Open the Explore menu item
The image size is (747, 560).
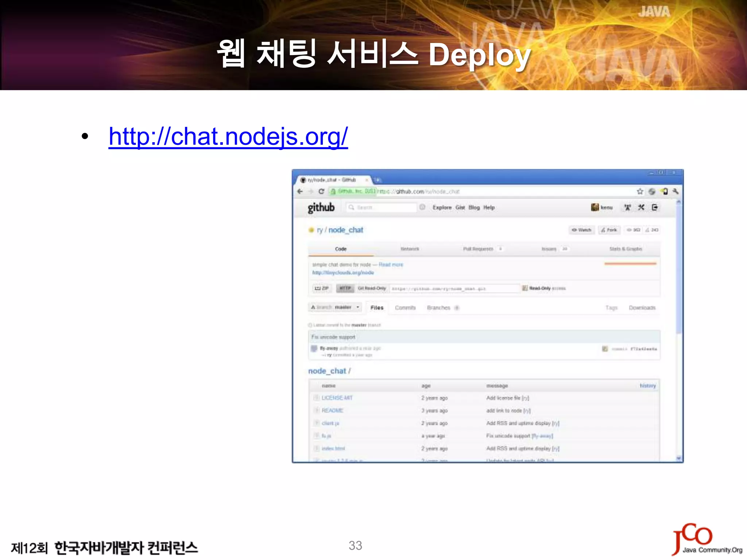point(442,207)
